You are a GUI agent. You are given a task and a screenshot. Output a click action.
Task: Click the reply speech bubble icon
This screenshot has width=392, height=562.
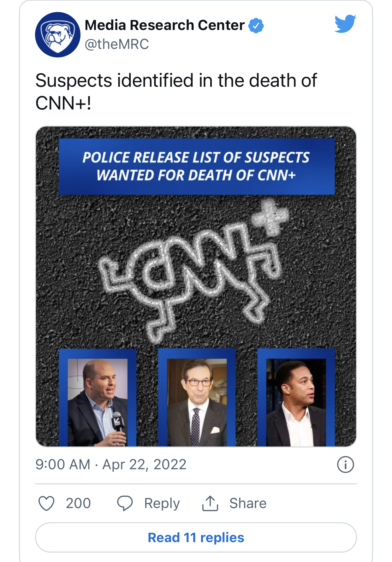pyautogui.click(x=125, y=503)
